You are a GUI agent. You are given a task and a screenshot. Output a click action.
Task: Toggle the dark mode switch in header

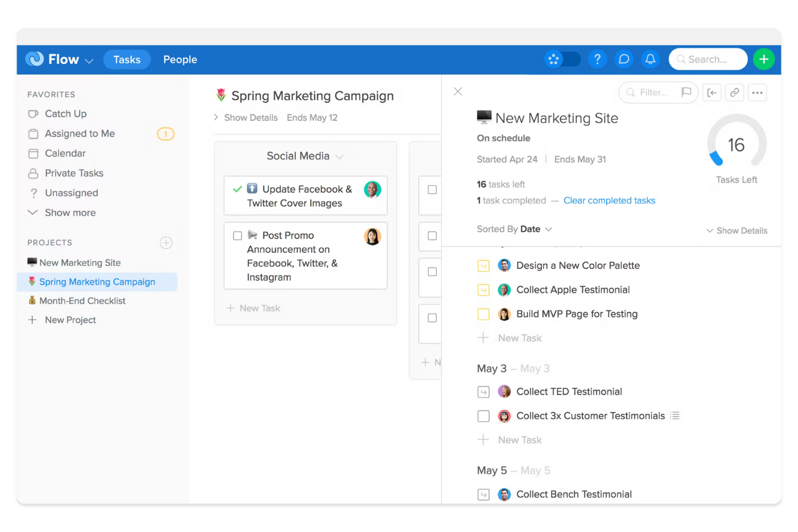point(562,59)
